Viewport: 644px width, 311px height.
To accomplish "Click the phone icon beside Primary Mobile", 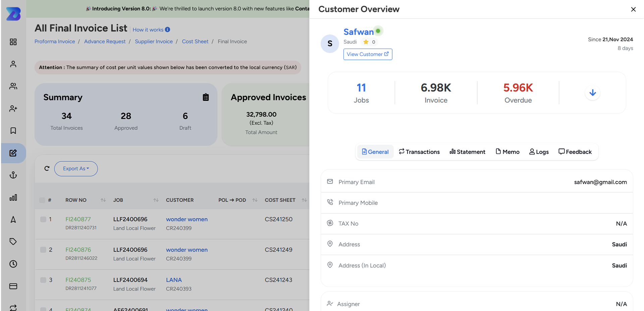I will (330, 202).
